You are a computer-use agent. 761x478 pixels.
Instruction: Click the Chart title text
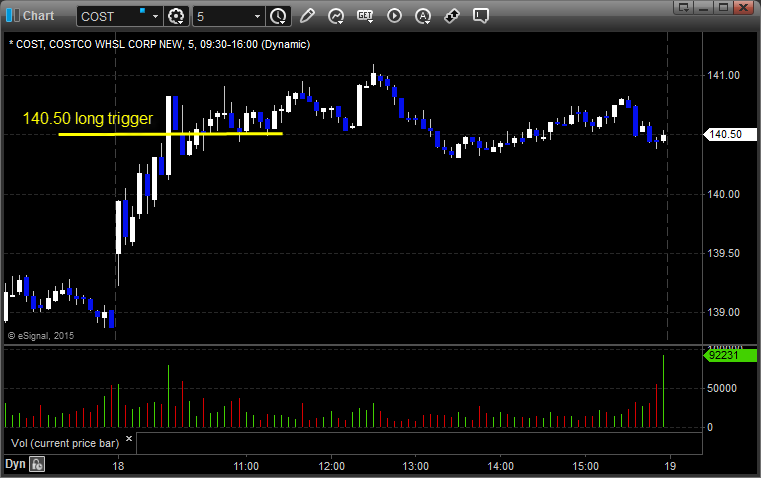point(38,16)
